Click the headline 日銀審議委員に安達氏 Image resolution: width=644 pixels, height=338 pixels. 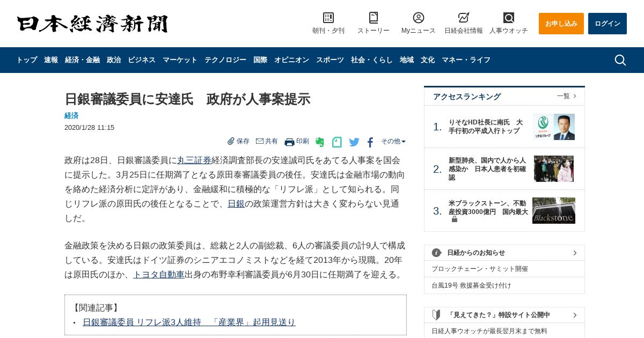187,99
